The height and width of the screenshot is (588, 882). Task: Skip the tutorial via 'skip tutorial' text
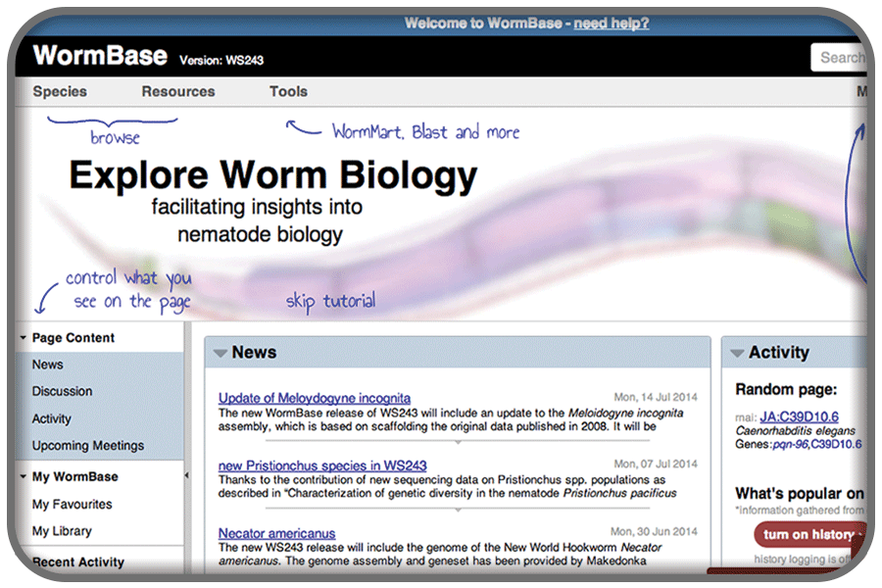click(x=330, y=301)
